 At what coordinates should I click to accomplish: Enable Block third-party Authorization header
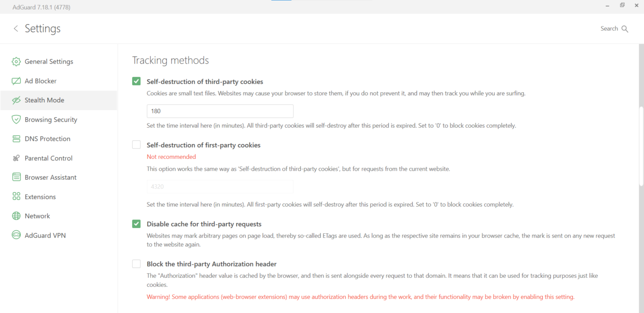136,264
